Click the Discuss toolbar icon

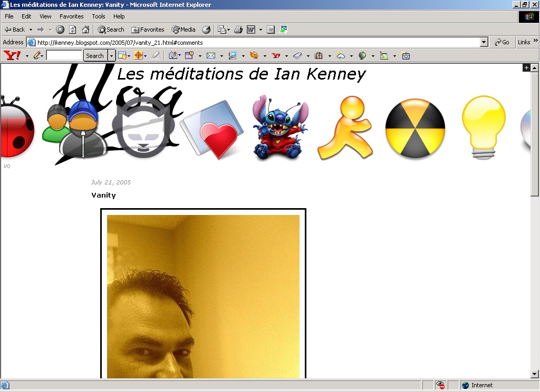click(271, 30)
